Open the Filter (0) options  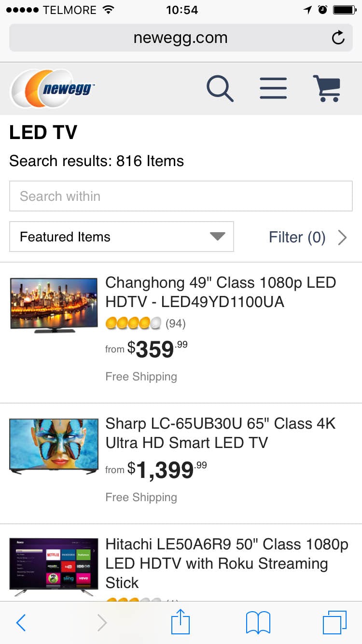click(x=297, y=237)
